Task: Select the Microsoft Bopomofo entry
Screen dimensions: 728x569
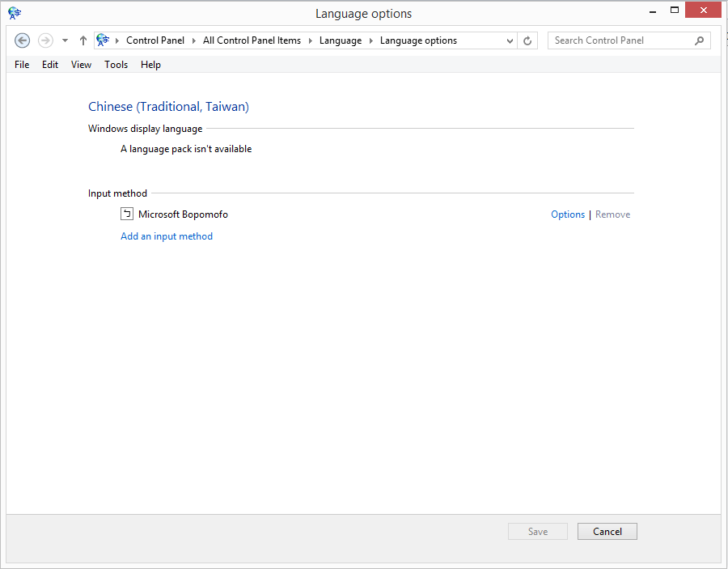Action: pyautogui.click(x=183, y=214)
